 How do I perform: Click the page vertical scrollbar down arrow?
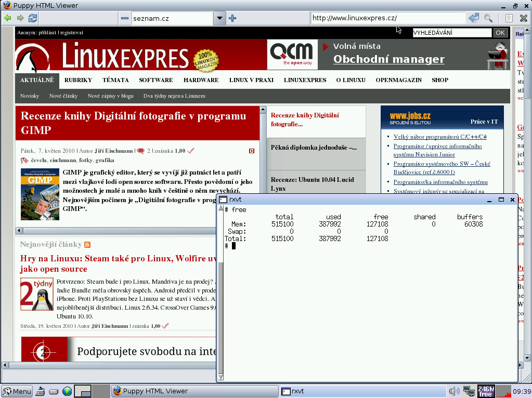point(527,357)
